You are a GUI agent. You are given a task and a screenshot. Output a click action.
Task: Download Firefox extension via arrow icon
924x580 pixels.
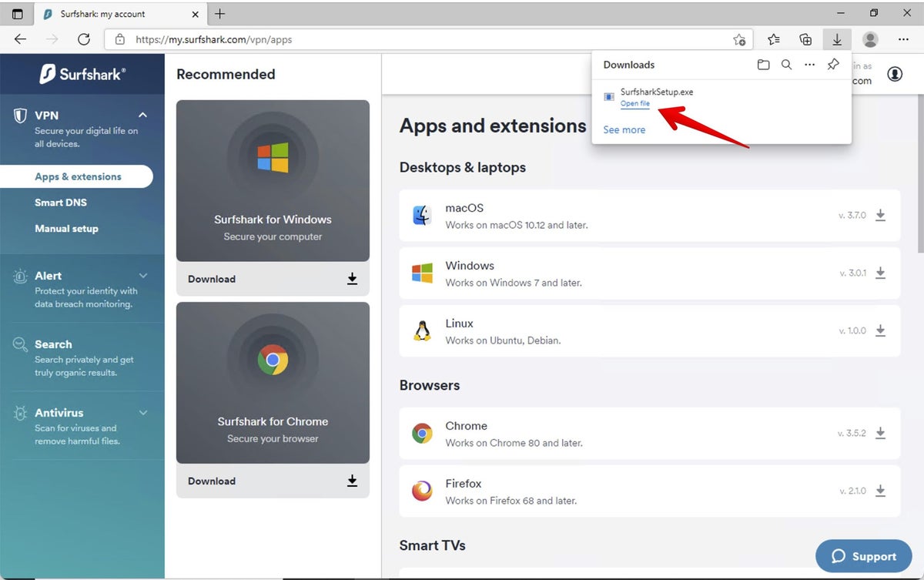[880, 491]
